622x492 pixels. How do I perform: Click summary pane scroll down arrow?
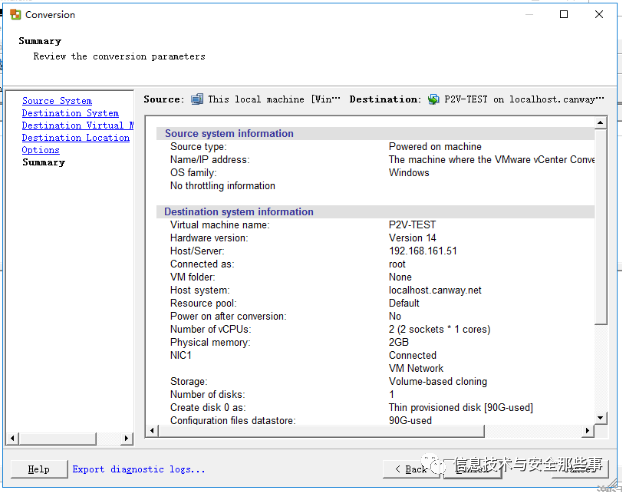[x=601, y=418]
